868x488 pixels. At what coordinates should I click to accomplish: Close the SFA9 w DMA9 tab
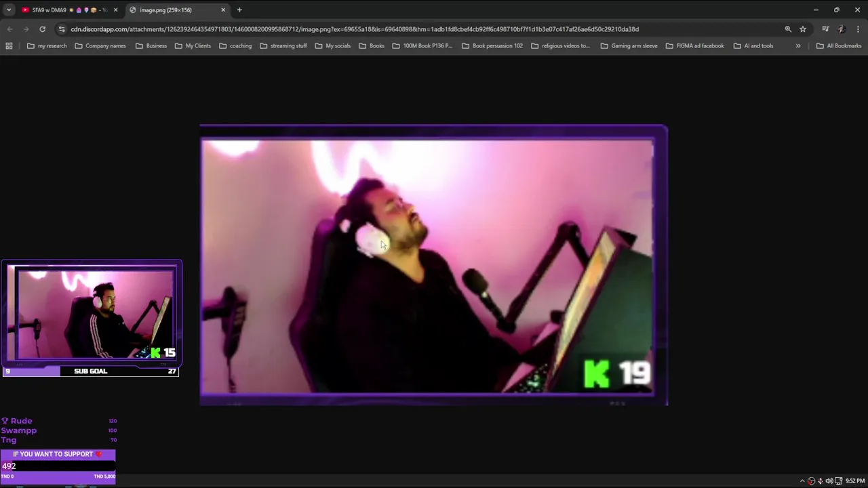coord(115,10)
